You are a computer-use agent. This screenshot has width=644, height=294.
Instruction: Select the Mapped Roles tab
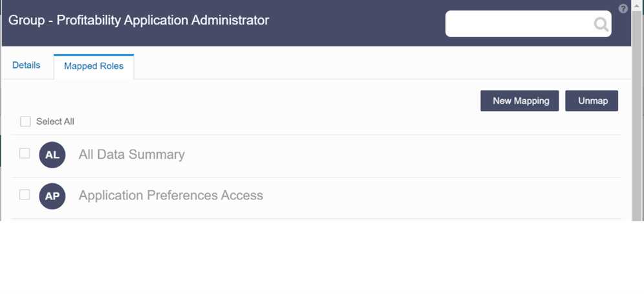pos(94,66)
